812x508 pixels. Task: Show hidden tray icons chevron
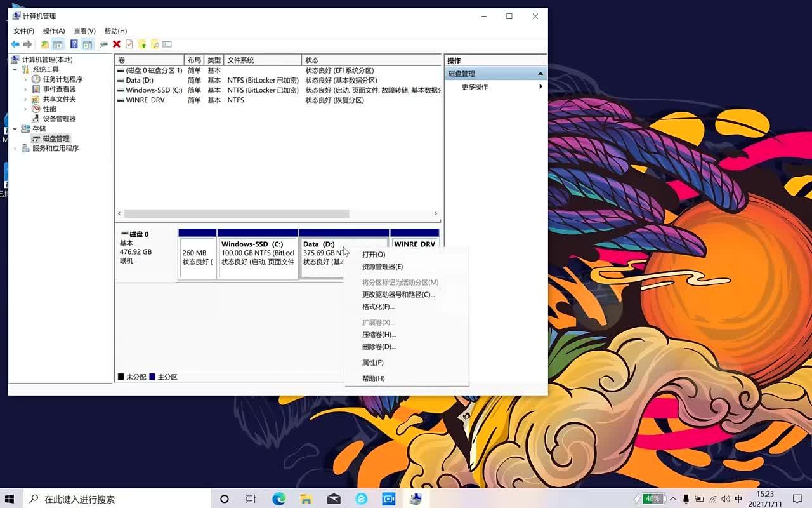[x=673, y=499]
